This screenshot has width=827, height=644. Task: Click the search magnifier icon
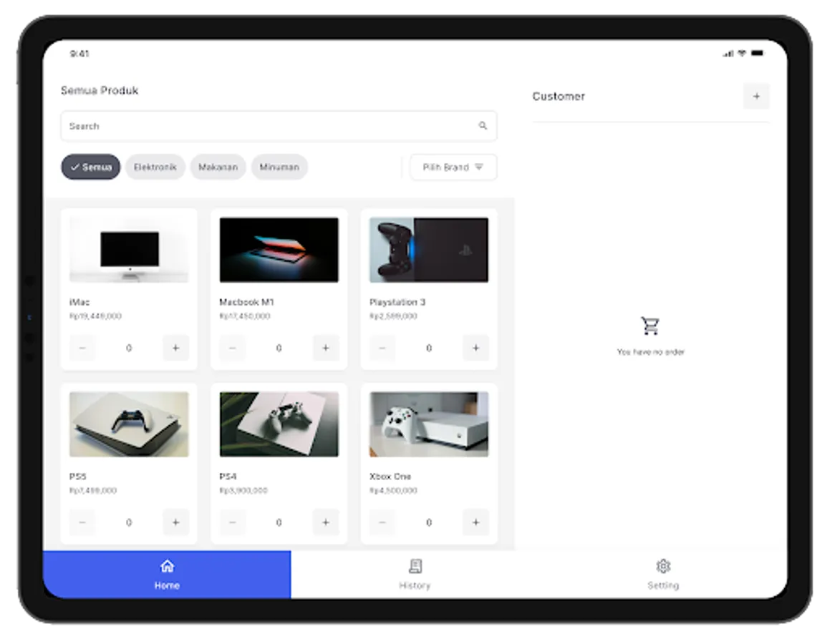(x=483, y=125)
